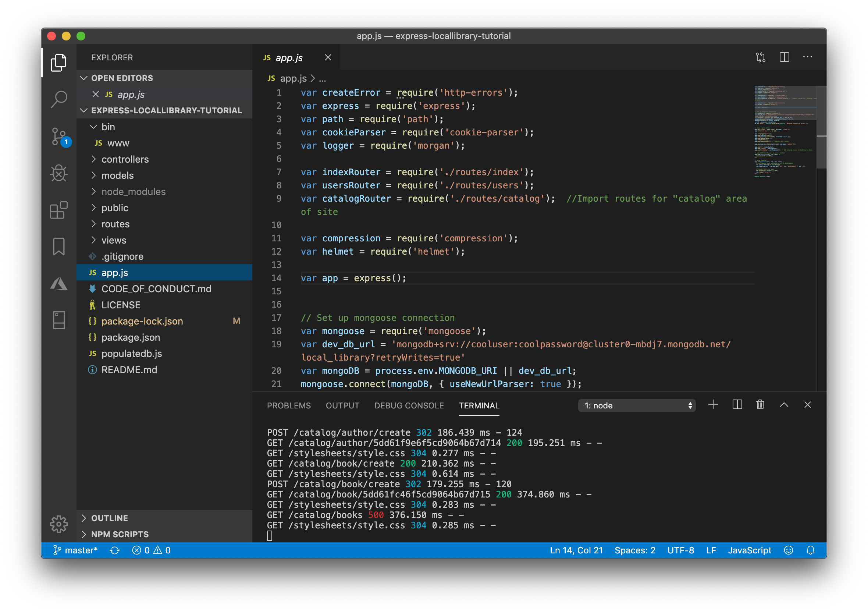
Task: Open the terminal selector dropdown '1: node'
Action: 637,405
